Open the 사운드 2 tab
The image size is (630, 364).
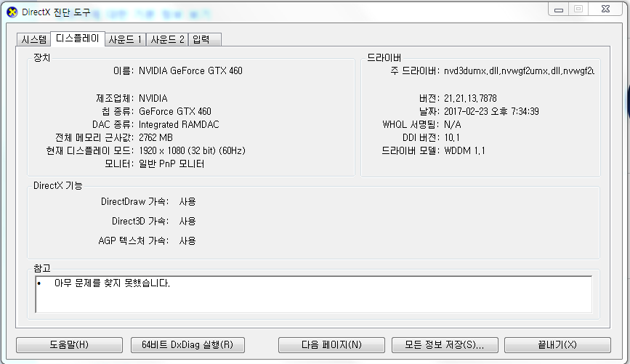(x=167, y=39)
